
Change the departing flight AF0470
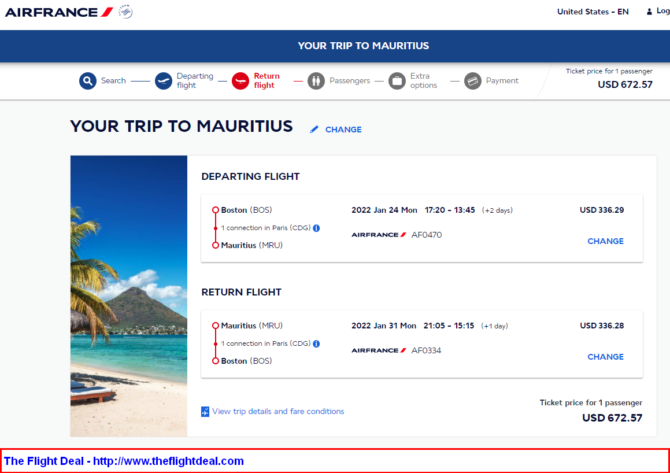pyautogui.click(x=605, y=241)
